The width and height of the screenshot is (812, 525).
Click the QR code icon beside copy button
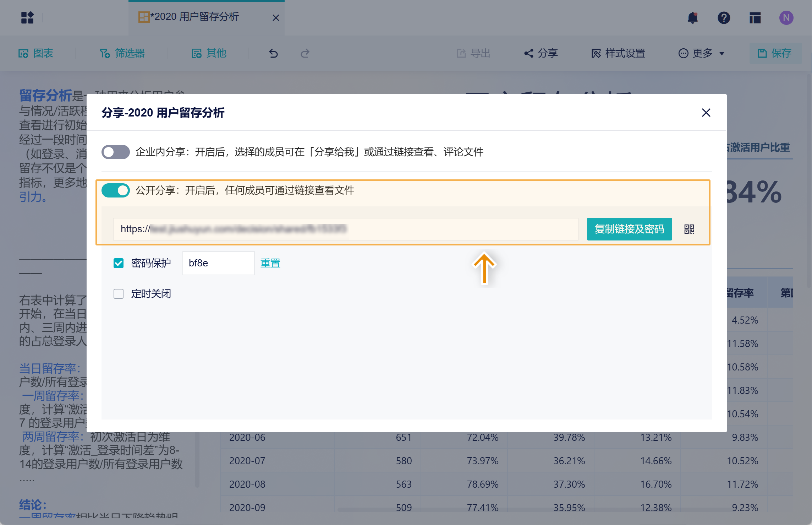(x=689, y=229)
